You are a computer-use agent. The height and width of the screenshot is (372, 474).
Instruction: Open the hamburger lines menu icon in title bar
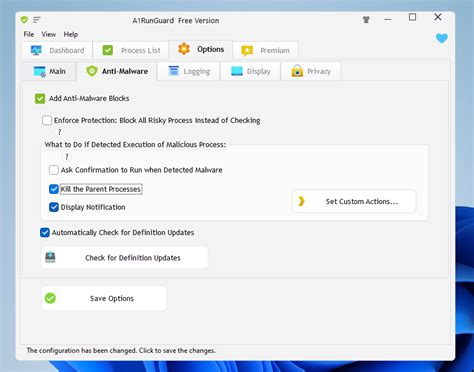pos(37,20)
